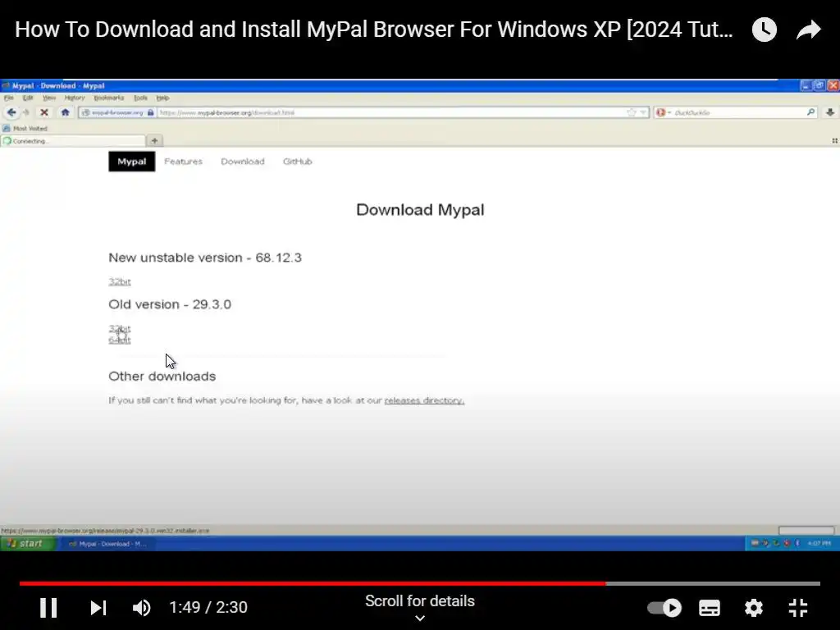
Task: Skip to the next video
Action: (x=98, y=608)
